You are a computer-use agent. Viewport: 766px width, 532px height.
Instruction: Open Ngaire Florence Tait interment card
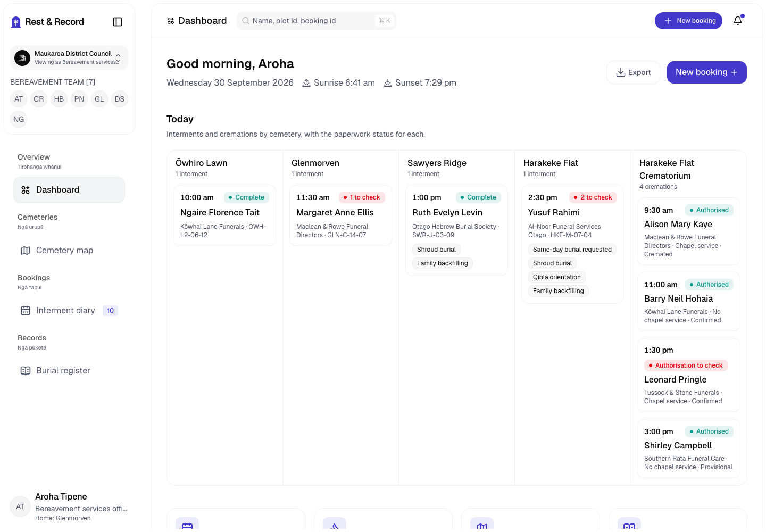[224, 215]
